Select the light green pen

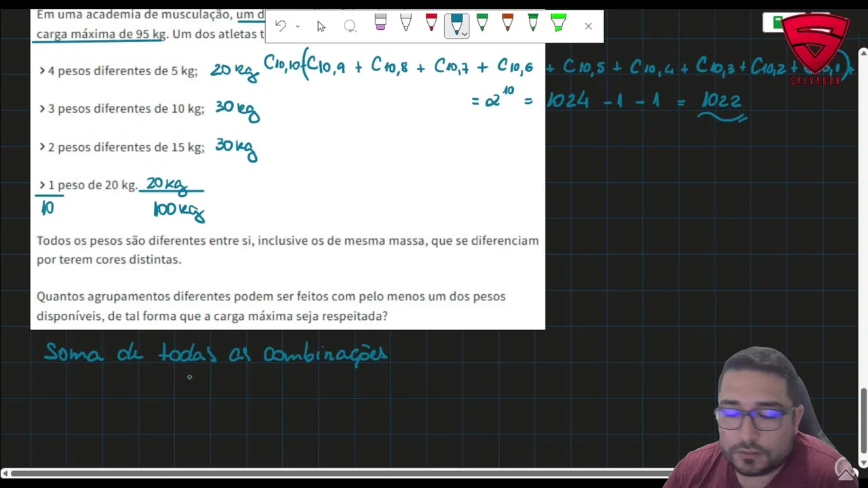482,23
